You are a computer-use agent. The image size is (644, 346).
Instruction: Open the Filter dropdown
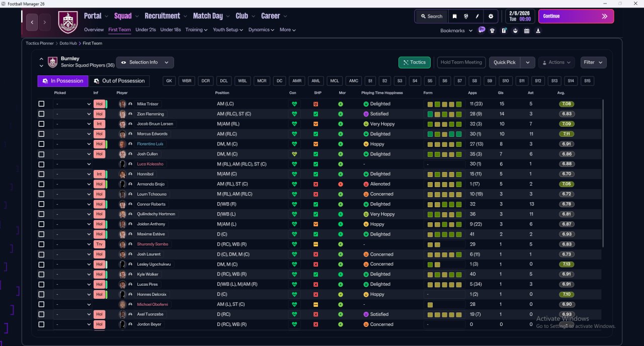tap(593, 62)
